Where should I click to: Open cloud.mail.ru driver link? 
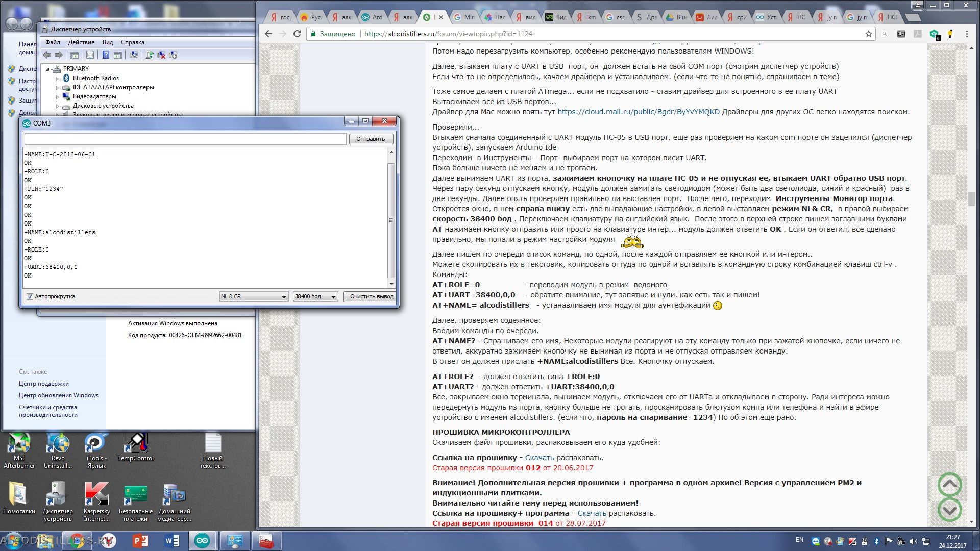pyautogui.click(x=639, y=112)
